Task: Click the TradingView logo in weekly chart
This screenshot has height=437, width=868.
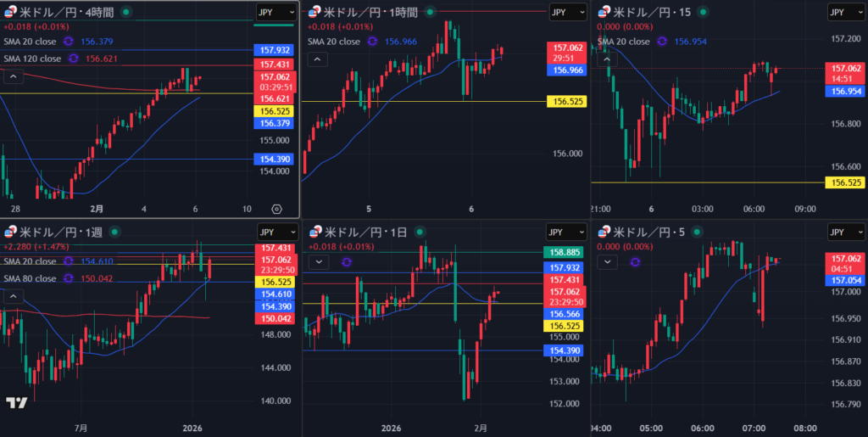Action: 16,403
